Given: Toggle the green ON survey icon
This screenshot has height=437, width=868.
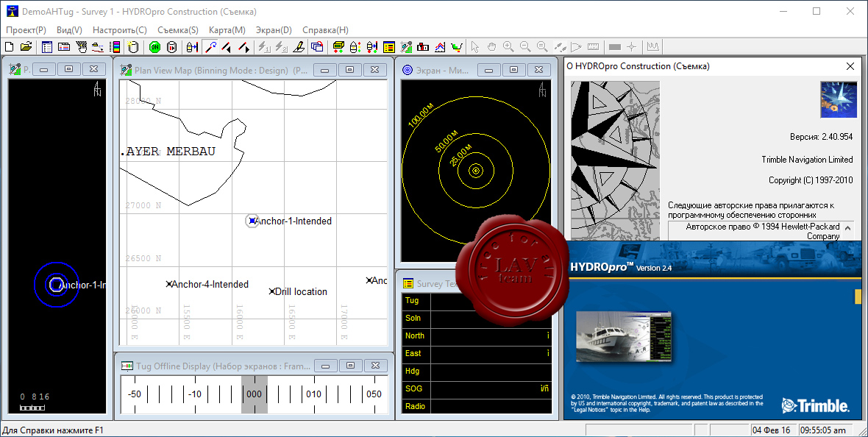Looking at the screenshot, I should click(x=155, y=47).
